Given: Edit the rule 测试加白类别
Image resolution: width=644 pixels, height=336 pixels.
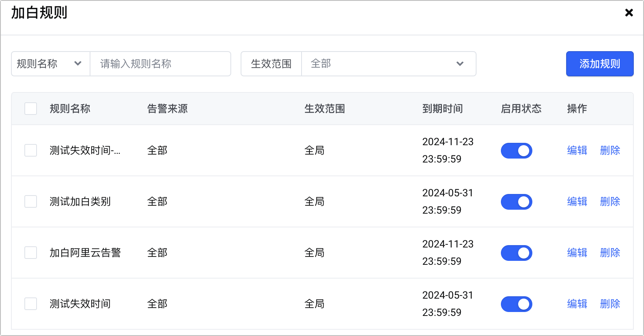Looking at the screenshot, I should click(x=577, y=201).
